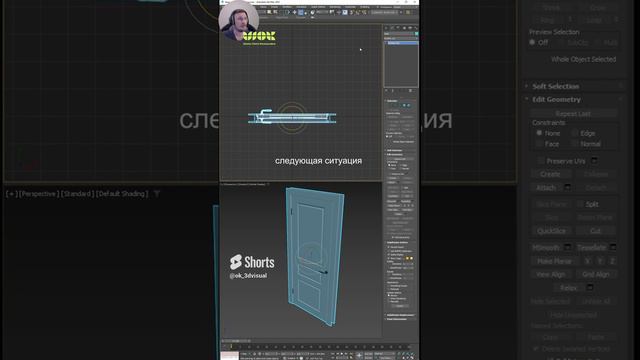
Task: Click the QuickSlice button in background panel
Action: pyautogui.click(x=551, y=231)
